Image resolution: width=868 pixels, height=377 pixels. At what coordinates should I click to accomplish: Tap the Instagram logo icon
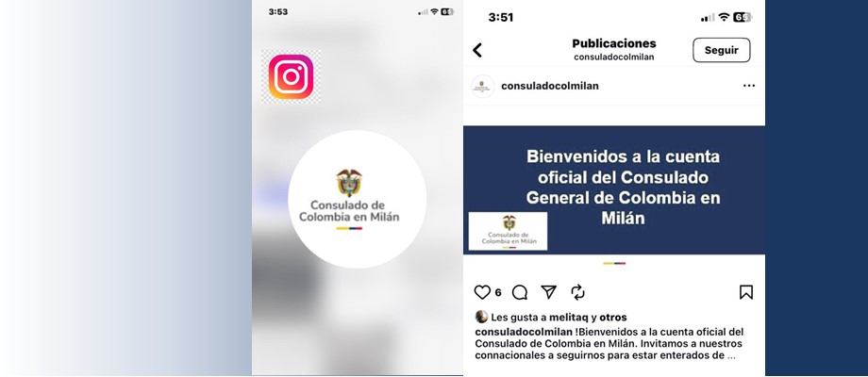(x=291, y=77)
